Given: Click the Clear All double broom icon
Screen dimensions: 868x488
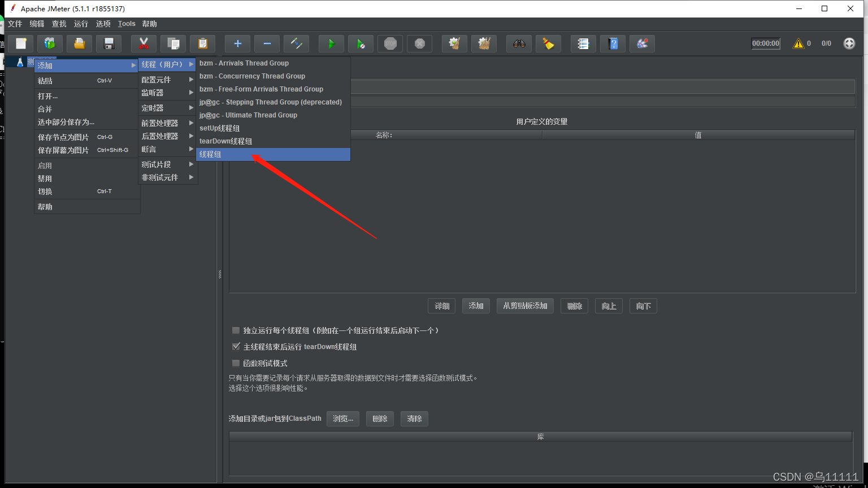Looking at the screenshot, I should point(484,43).
